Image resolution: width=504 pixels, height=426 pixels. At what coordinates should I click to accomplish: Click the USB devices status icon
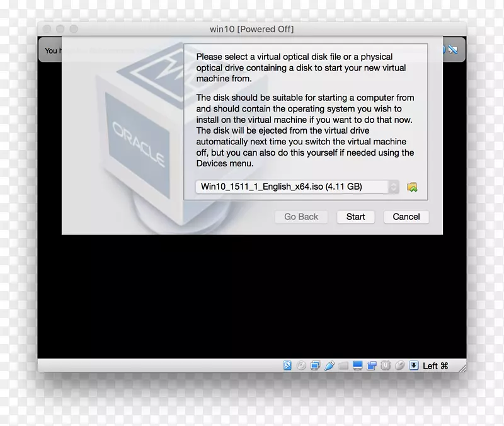[x=329, y=365]
